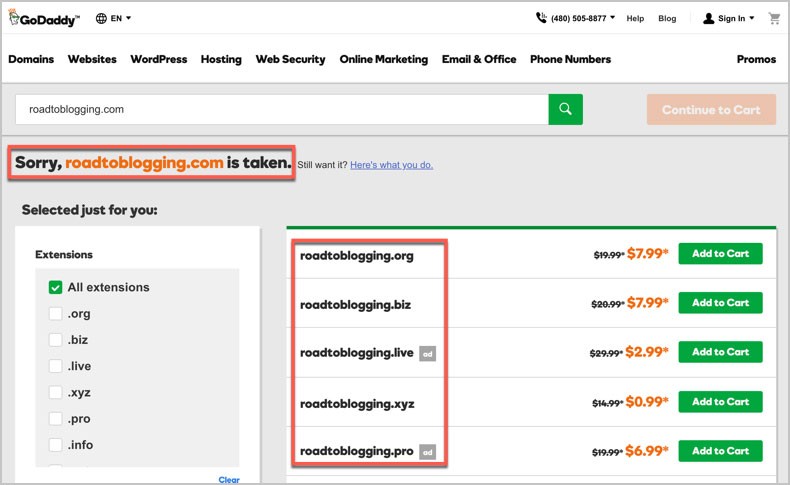Screen dimensions: 790x485
Task: Open the Hosting menu
Action: (x=221, y=59)
